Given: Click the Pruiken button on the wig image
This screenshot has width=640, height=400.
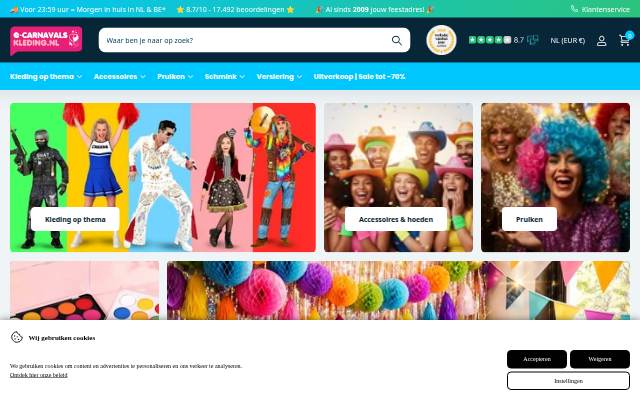Looking at the screenshot, I should [x=529, y=219].
